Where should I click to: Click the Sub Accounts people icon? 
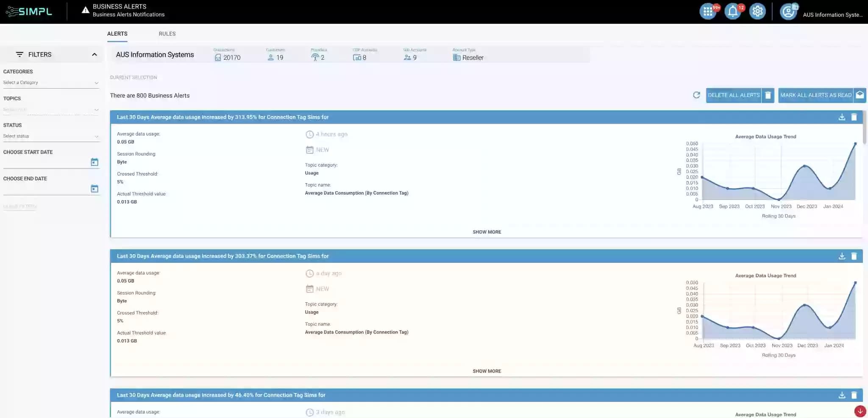(x=407, y=58)
